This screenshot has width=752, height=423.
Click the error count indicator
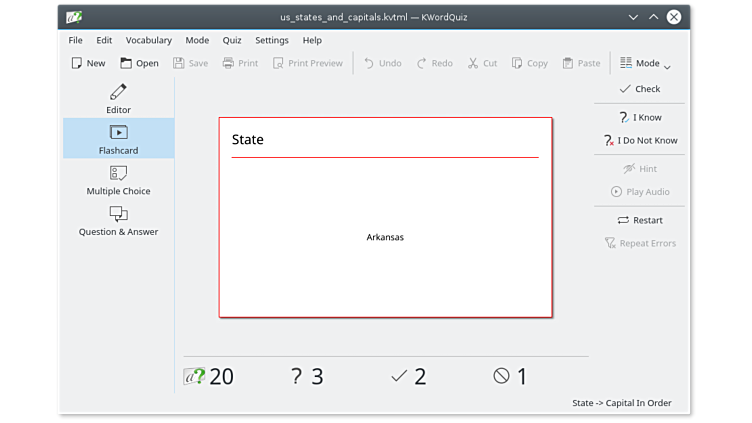click(x=510, y=376)
